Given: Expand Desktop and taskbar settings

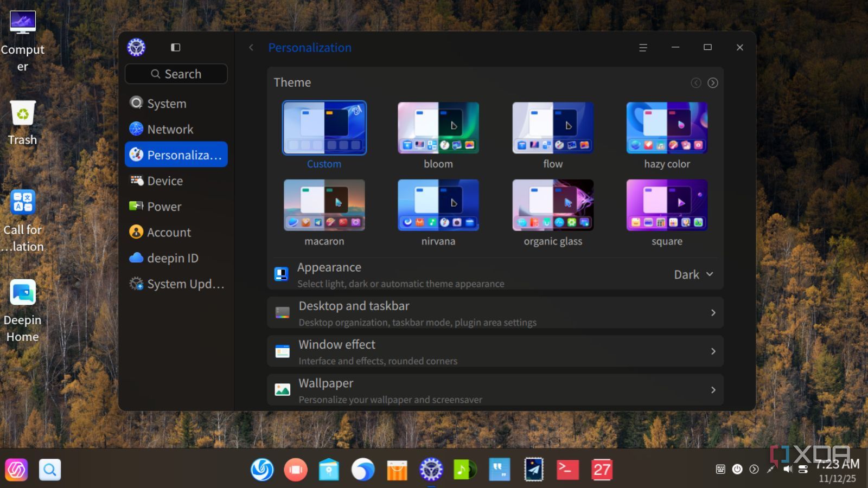Looking at the screenshot, I should tap(495, 313).
